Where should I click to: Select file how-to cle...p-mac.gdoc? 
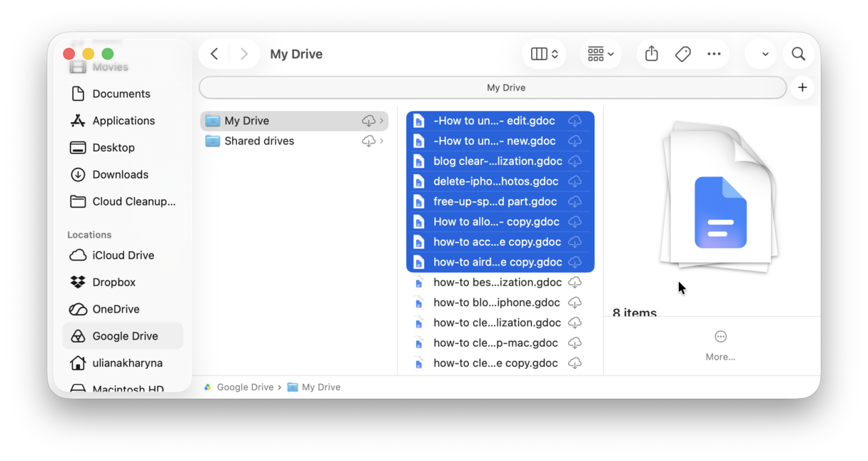(500, 343)
